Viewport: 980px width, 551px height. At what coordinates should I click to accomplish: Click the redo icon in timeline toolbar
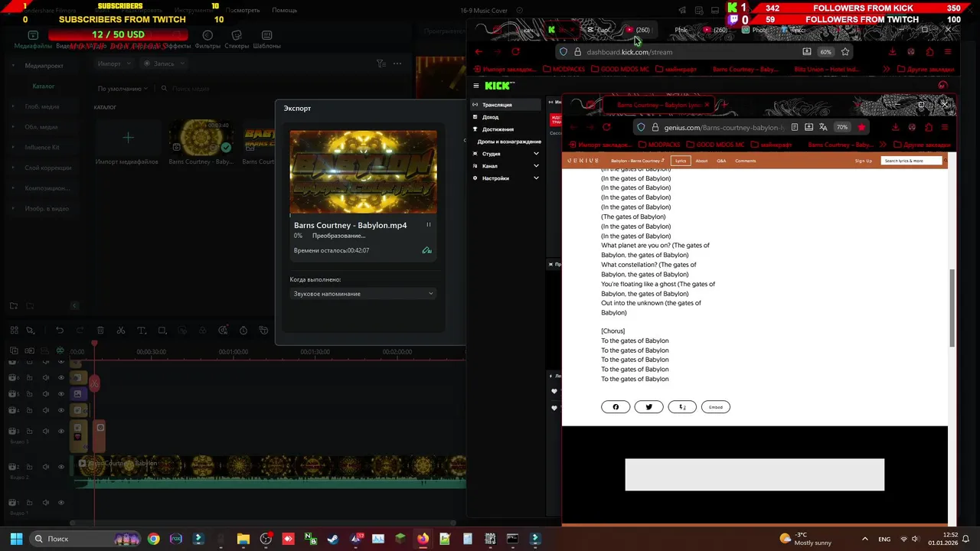[x=80, y=331]
